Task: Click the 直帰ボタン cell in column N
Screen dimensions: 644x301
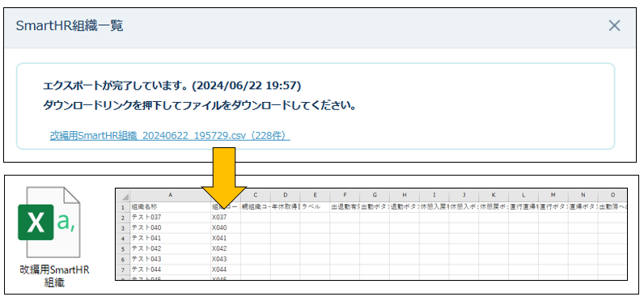Action: click(583, 207)
